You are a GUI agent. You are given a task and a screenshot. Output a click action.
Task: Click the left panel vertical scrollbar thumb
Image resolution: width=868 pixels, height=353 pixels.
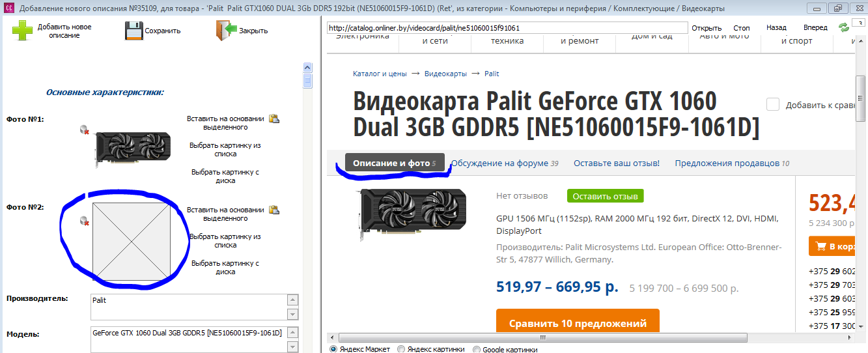point(308,80)
